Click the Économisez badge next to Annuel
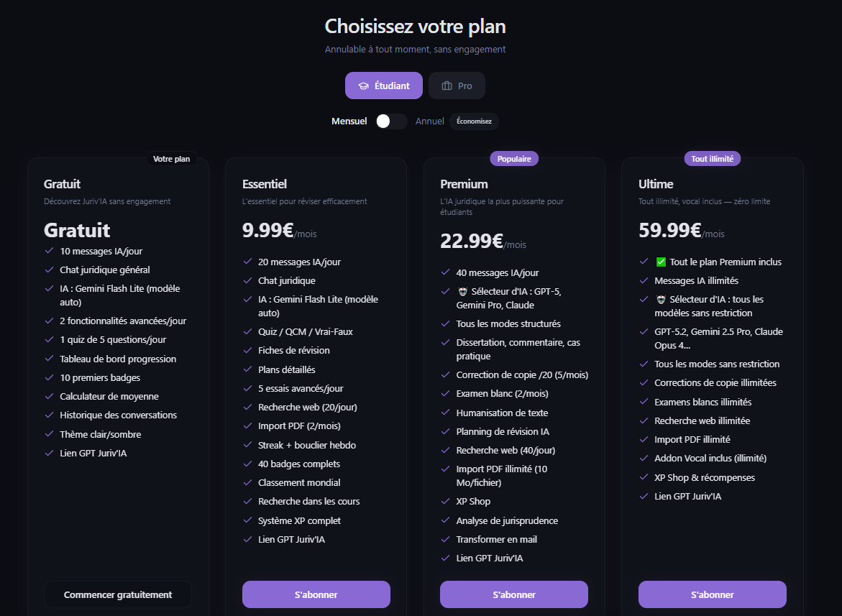The width and height of the screenshot is (842, 616). [x=474, y=121]
